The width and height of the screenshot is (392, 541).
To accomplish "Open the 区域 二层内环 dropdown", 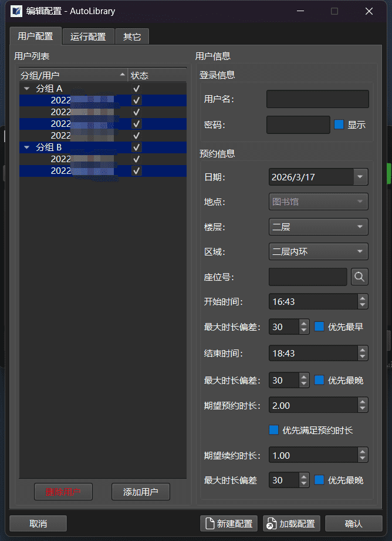I will coord(318,251).
